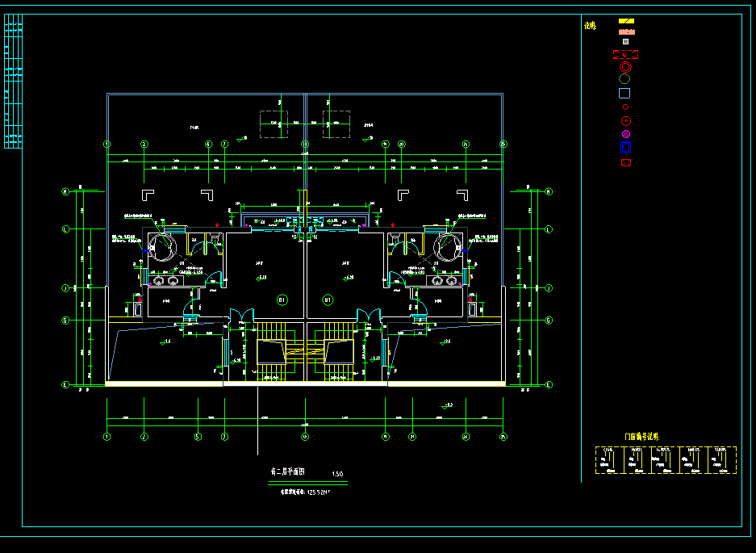The image size is (756, 553).
Task: Click the round bathtub in the left unit
Action: click(x=162, y=247)
